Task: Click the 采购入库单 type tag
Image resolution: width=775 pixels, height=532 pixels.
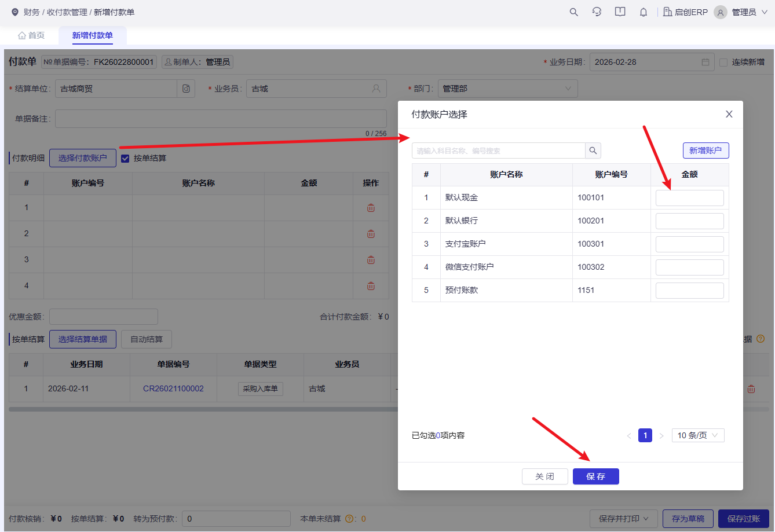Action: [261, 389]
